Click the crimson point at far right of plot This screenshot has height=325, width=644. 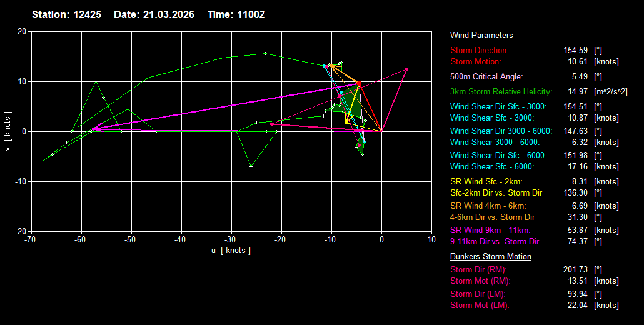(x=406, y=69)
